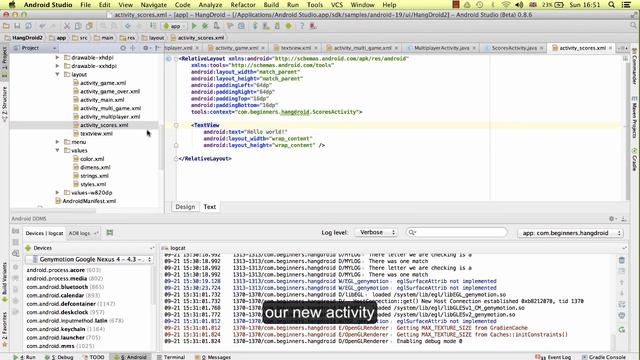
Task: Click the screen capture icon in DDMS sidebar
Action: coord(16,231)
